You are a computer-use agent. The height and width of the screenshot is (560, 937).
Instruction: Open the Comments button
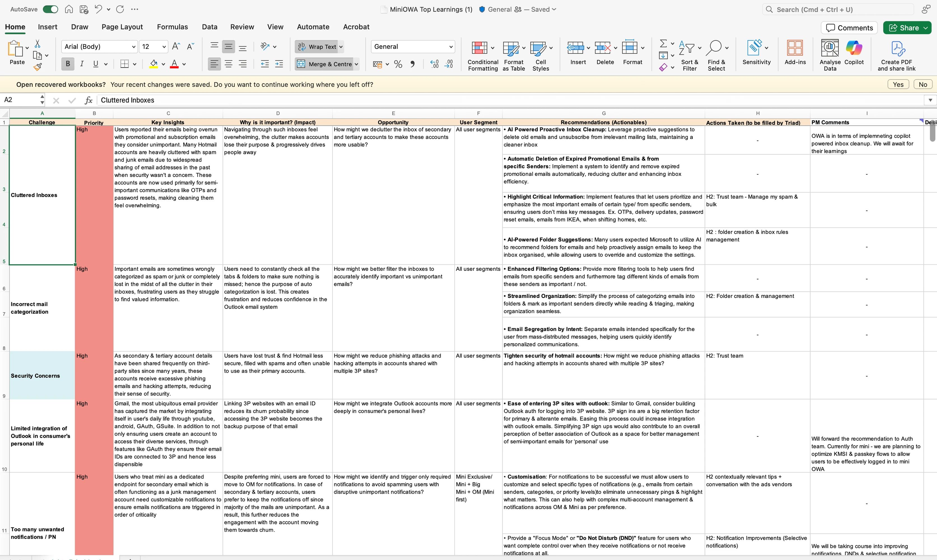click(x=849, y=28)
